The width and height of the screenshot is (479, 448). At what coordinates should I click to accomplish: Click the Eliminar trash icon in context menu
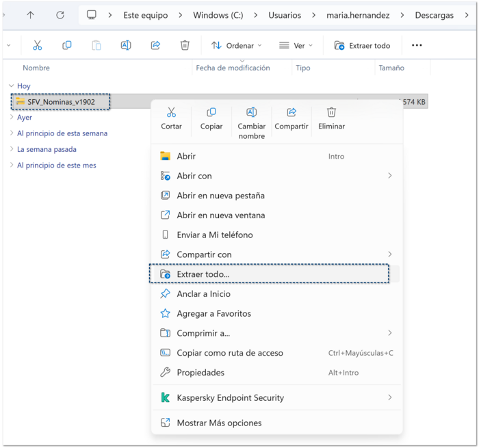point(331,113)
